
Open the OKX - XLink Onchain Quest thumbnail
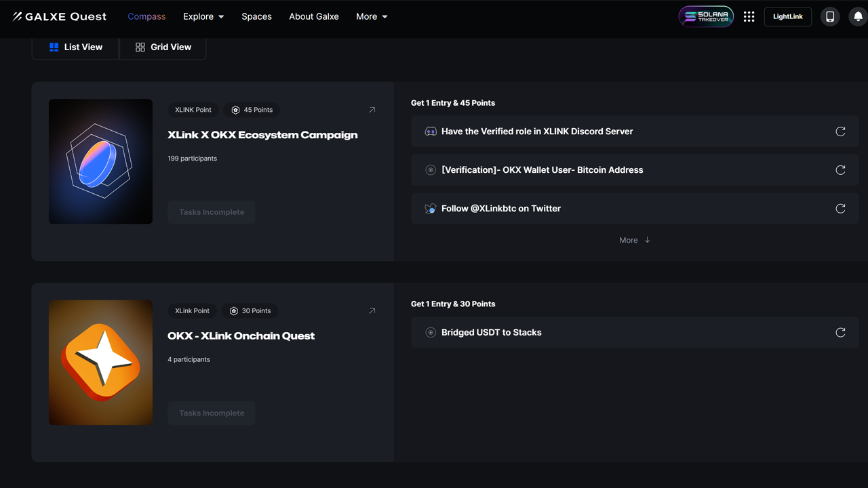[x=100, y=362]
